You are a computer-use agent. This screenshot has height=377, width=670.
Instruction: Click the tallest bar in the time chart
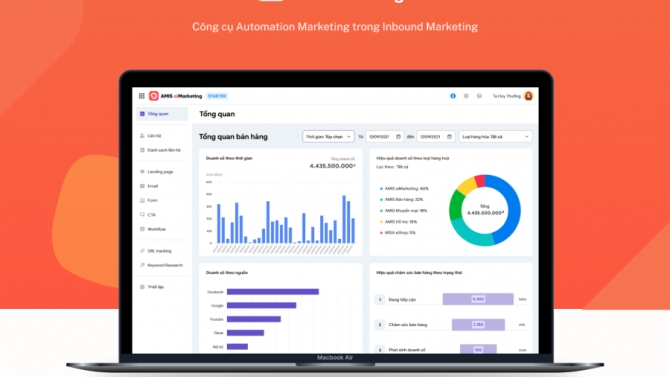click(x=344, y=219)
